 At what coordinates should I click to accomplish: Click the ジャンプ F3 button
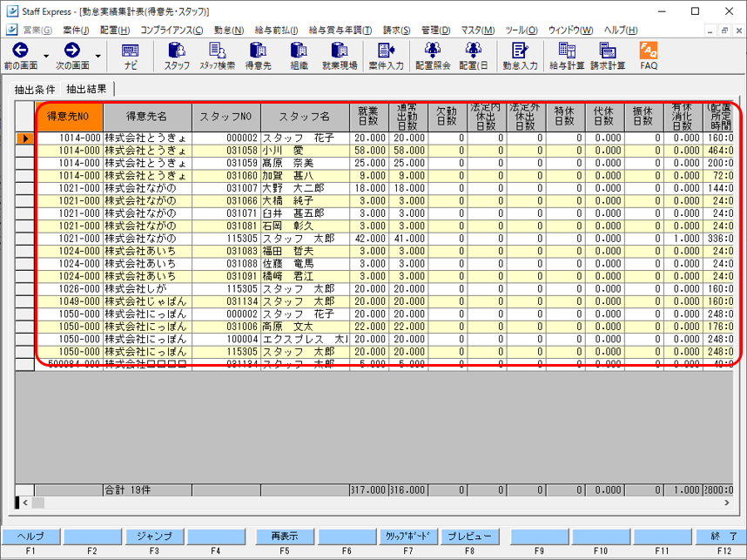pos(154,536)
